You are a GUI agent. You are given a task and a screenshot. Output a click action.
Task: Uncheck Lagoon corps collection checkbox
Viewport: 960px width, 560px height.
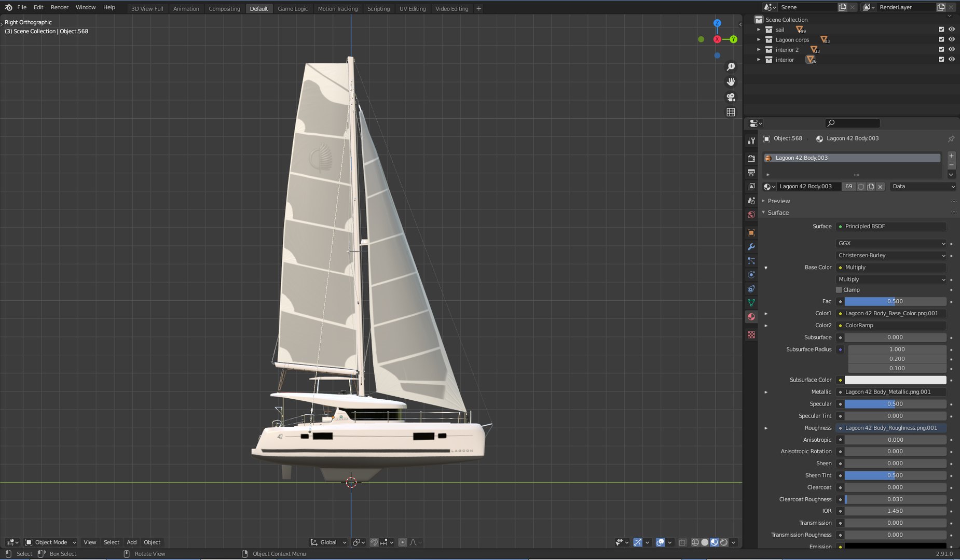tap(941, 39)
